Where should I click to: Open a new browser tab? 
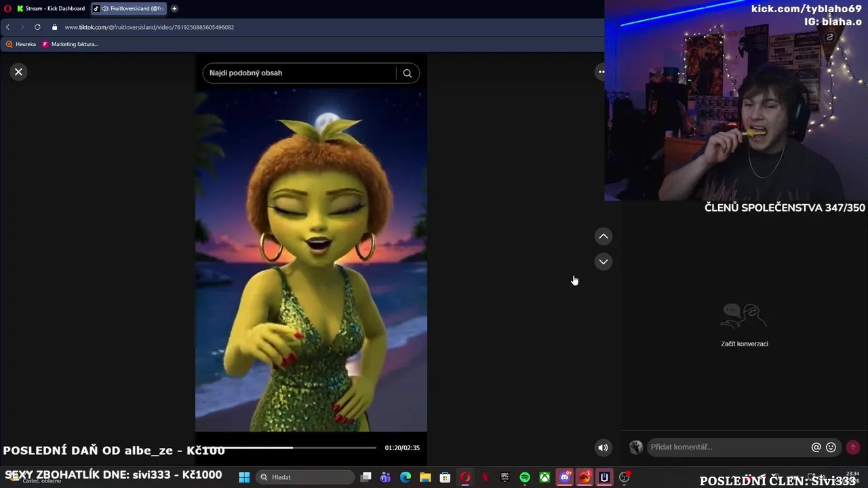click(x=174, y=9)
